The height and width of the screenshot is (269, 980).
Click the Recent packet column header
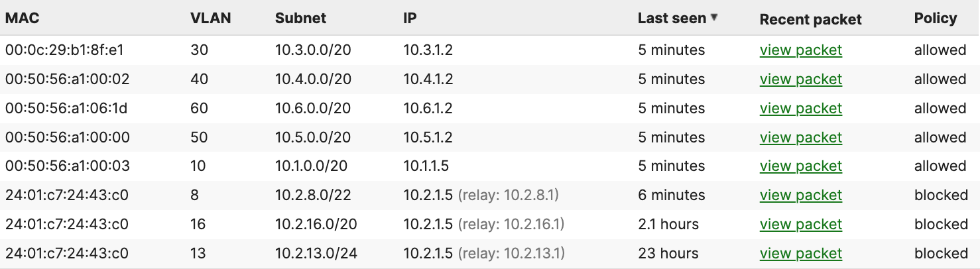point(810,19)
